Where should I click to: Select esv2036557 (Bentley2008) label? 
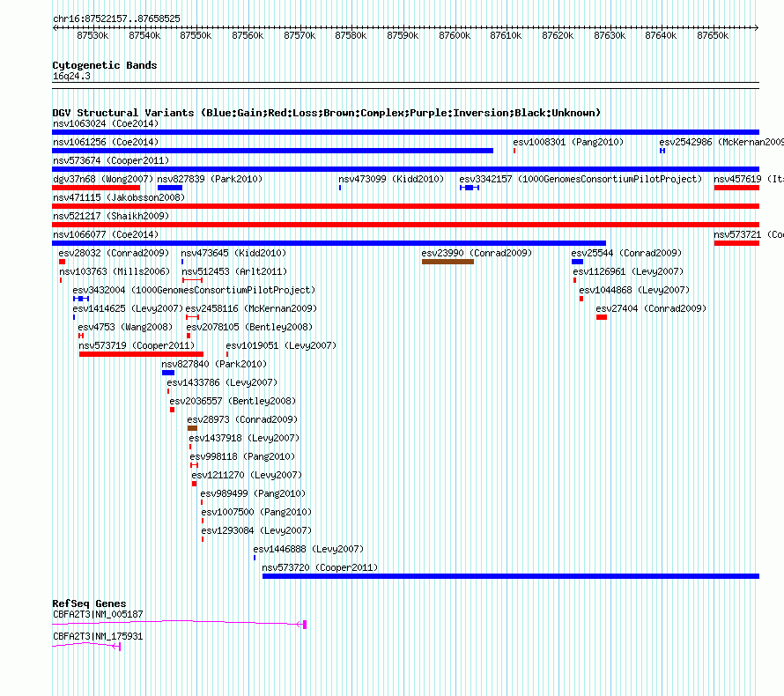click(x=233, y=401)
